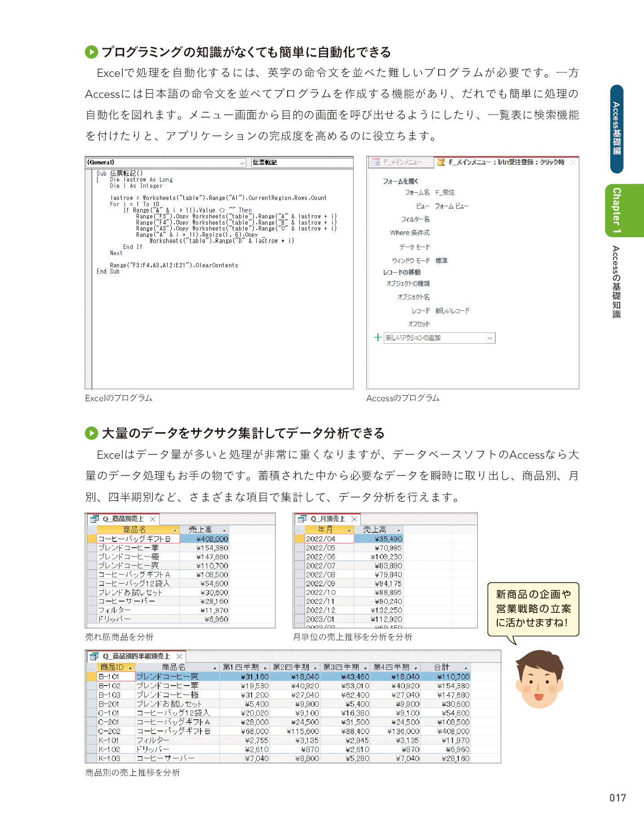The width and height of the screenshot is (644, 828).
Task: Click the query icon on Q_商品別売上 tab
Action: pyautogui.click(x=94, y=519)
